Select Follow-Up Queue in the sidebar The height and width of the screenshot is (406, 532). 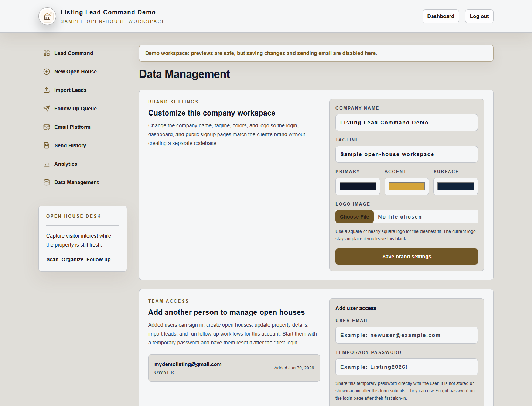click(83, 109)
